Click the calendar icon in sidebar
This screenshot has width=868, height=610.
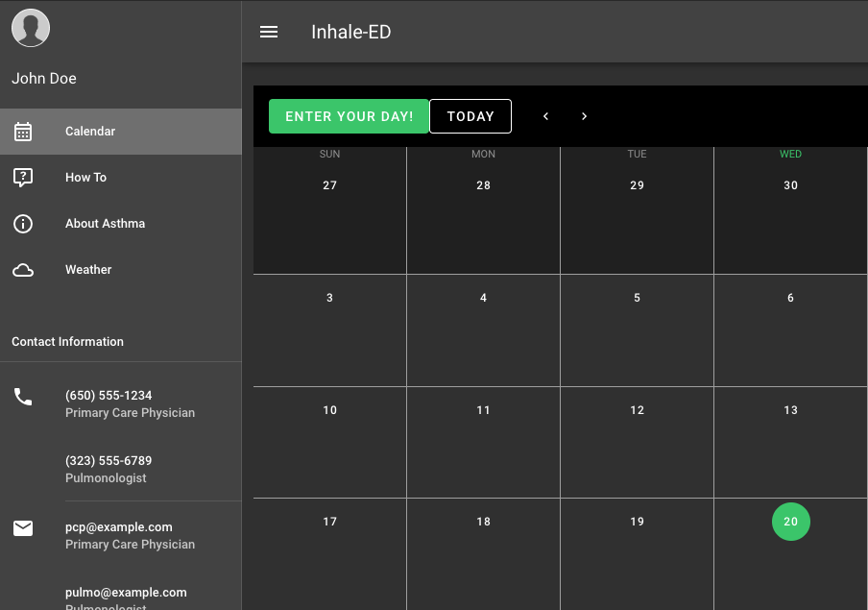[x=23, y=132]
